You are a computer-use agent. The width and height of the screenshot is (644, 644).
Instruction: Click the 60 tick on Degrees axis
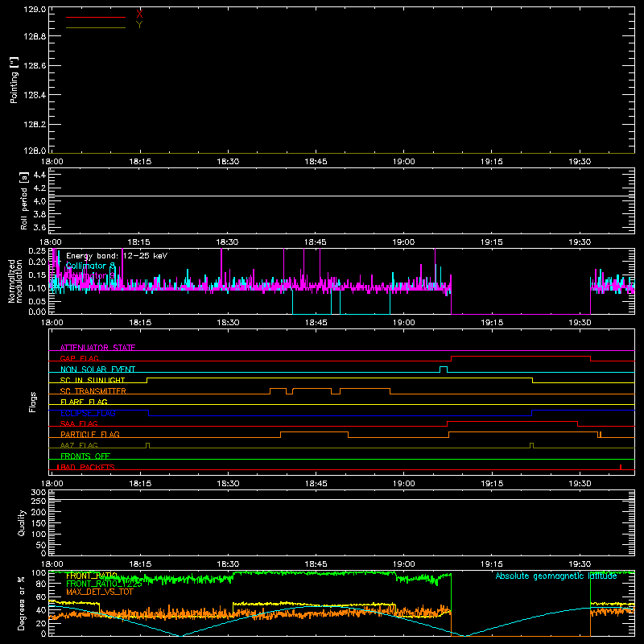(x=41, y=597)
